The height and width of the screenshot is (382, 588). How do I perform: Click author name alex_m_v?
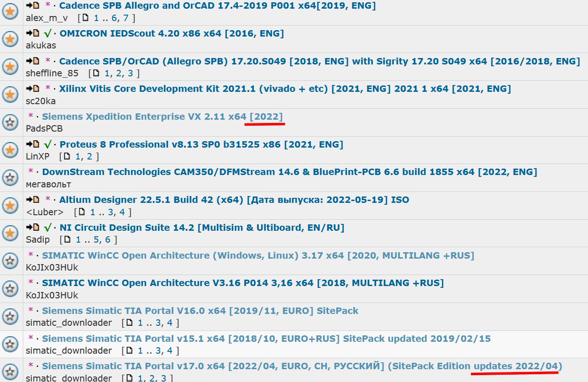pyautogui.click(x=47, y=18)
